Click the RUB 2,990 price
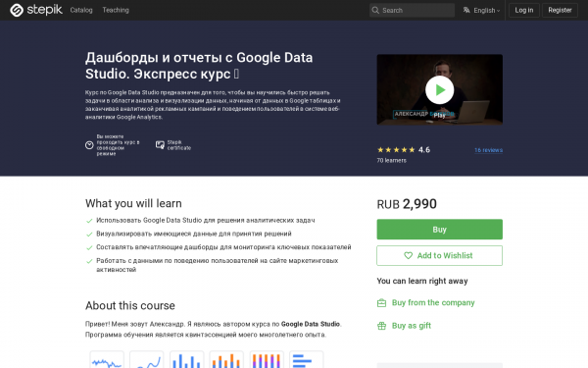This screenshot has width=588, height=368. (407, 204)
